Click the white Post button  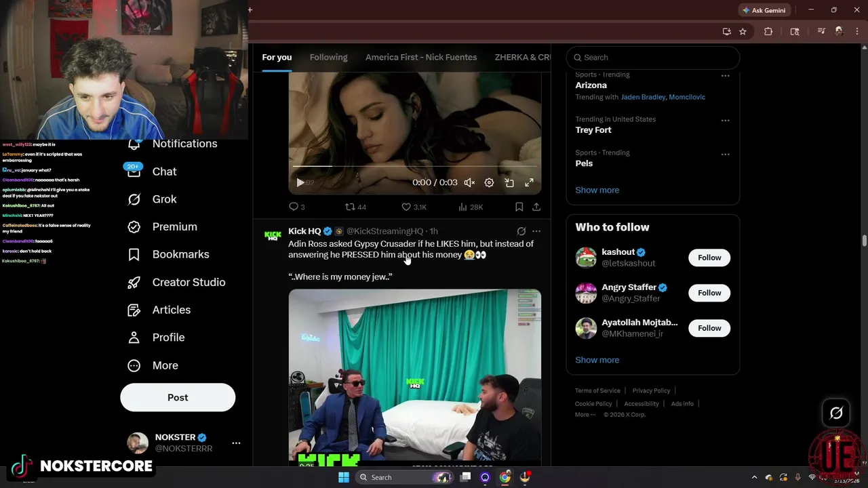(178, 398)
